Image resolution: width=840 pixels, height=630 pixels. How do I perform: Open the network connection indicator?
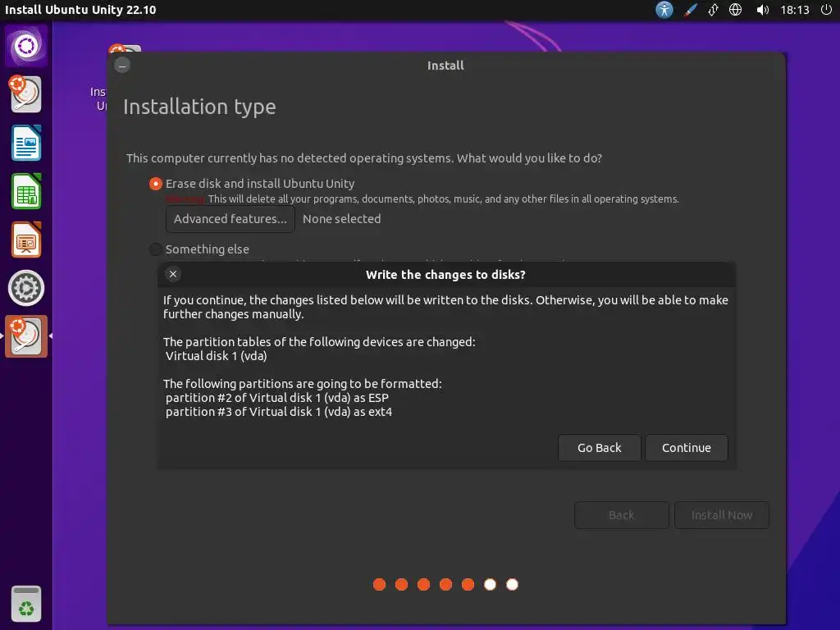point(713,10)
